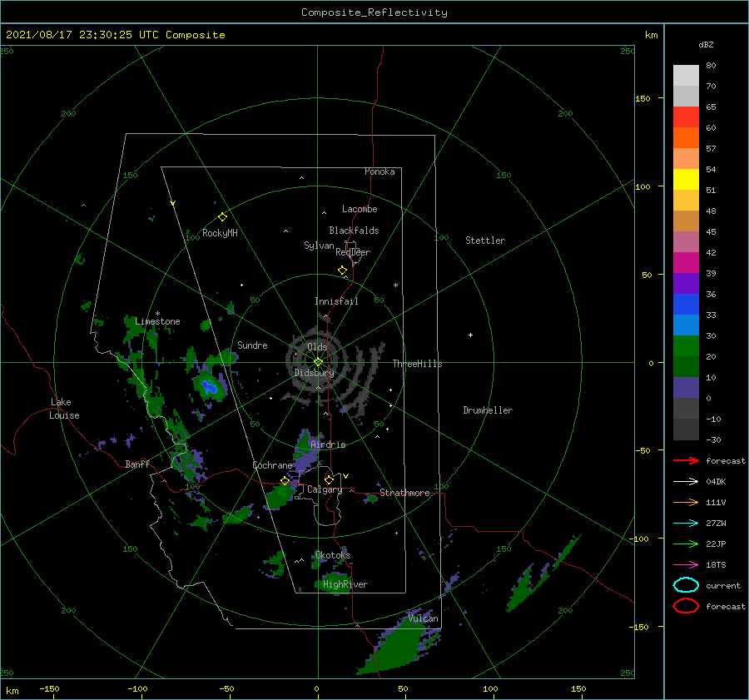This screenshot has height=700, width=749.
Task: Pick the slate purple 10 dBZ swatch
Action: pos(686,388)
